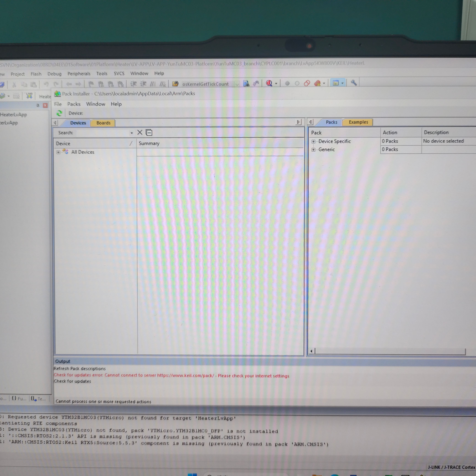Click the find in files icon
The width and height of the screenshot is (476, 476).
pyautogui.click(x=246, y=84)
